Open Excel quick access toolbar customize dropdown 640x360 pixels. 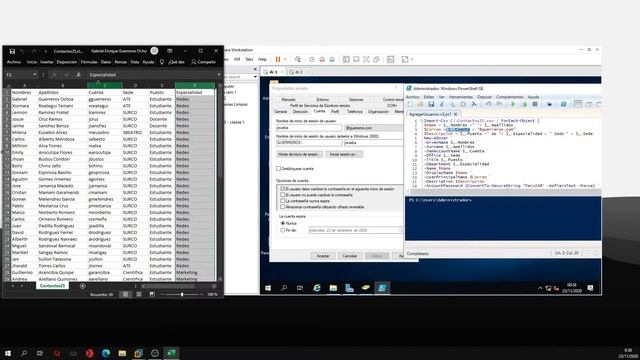point(45,51)
